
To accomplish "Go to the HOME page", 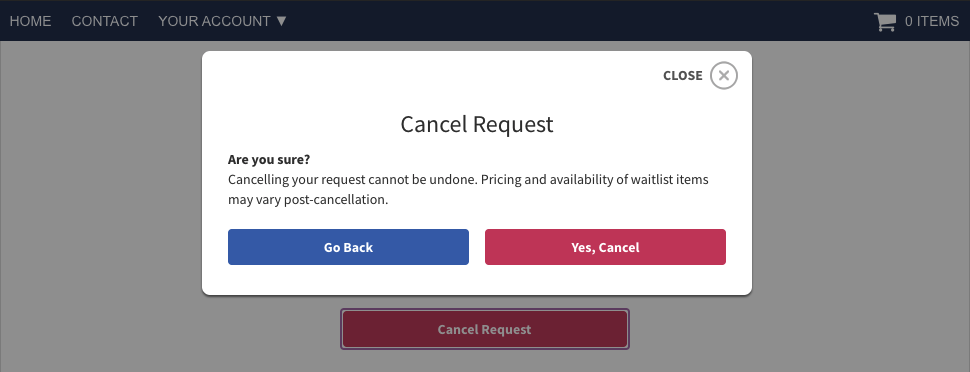I will [30, 21].
